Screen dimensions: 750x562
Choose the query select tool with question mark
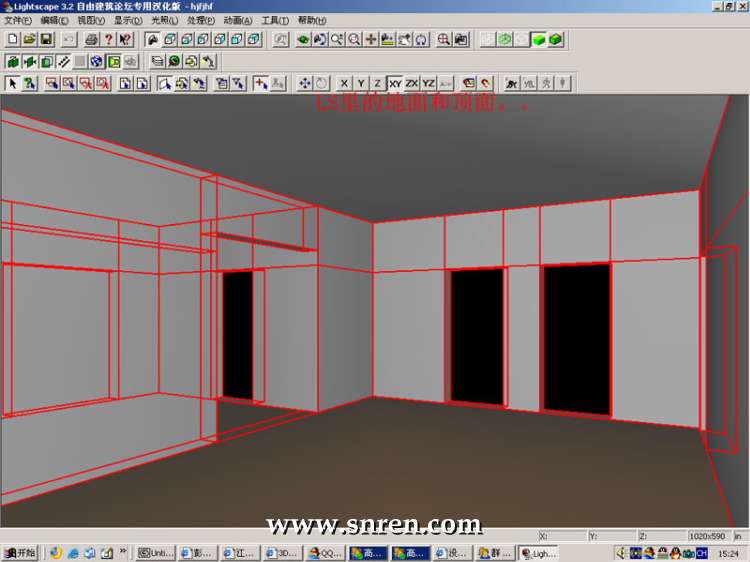(x=30, y=83)
